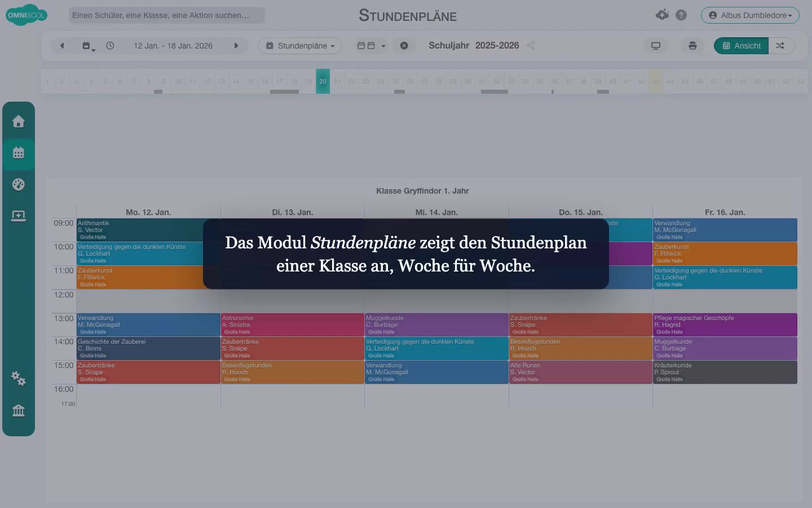Open the laptop e-learning icon in sidebar
The width and height of the screenshot is (812, 508).
point(19,216)
